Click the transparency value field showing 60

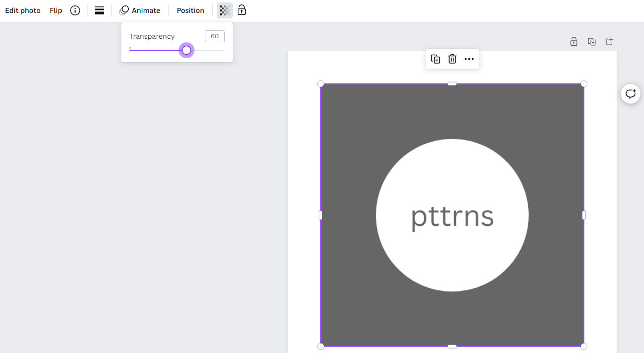[x=215, y=36]
